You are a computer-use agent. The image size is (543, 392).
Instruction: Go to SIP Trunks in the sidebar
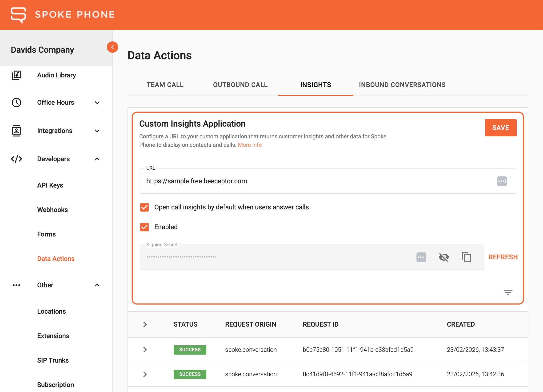[53, 360]
